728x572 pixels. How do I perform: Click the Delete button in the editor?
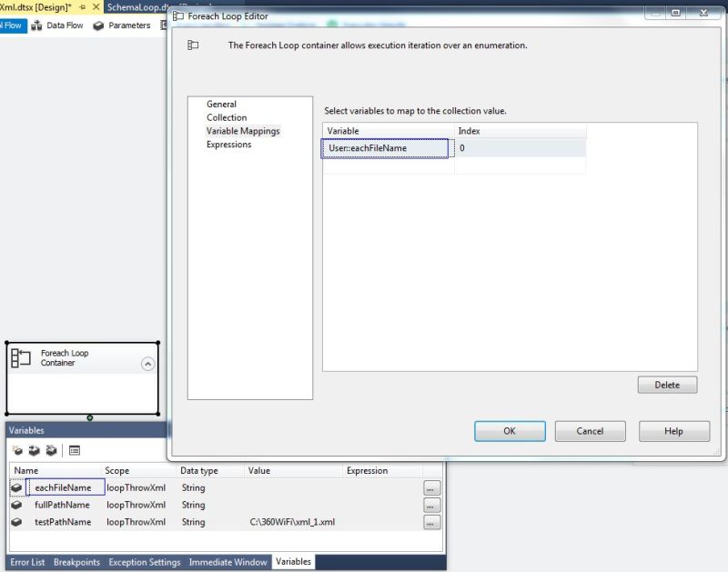tap(667, 385)
